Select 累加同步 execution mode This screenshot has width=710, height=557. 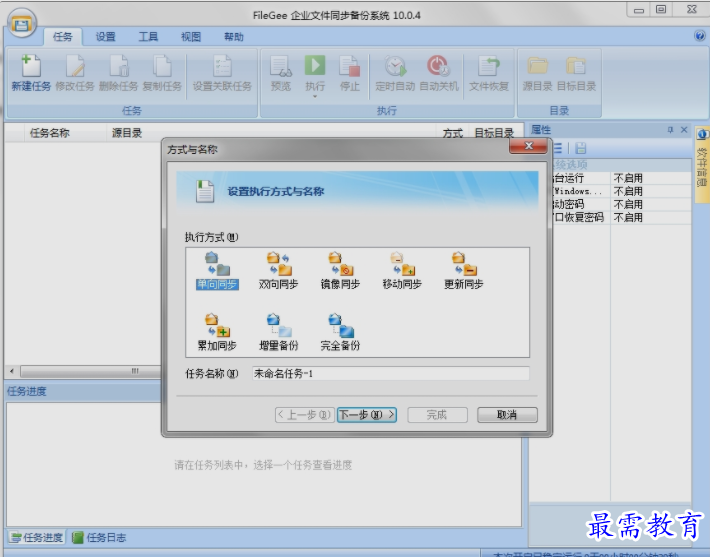click(217, 333)
